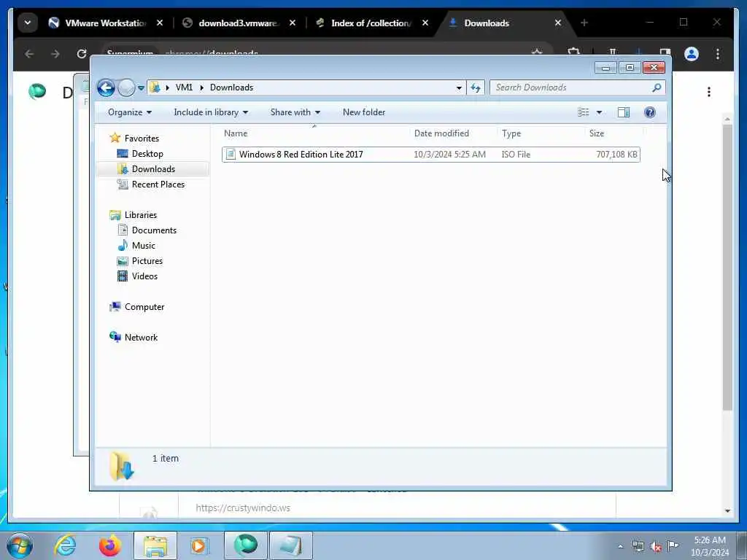Click the search magnifier icon
The width and height of the screenshot is (747, 560).
coord(657,87)
